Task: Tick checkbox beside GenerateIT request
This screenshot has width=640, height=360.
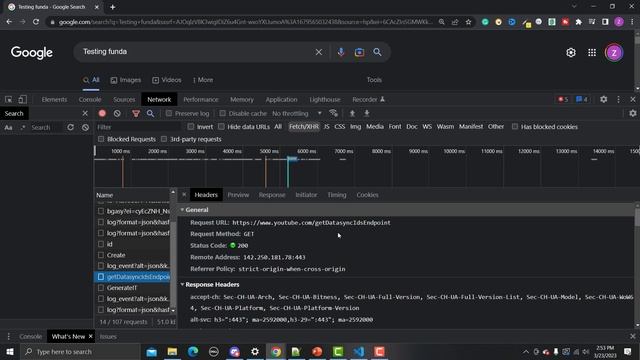Action: (x=101, y=288)
